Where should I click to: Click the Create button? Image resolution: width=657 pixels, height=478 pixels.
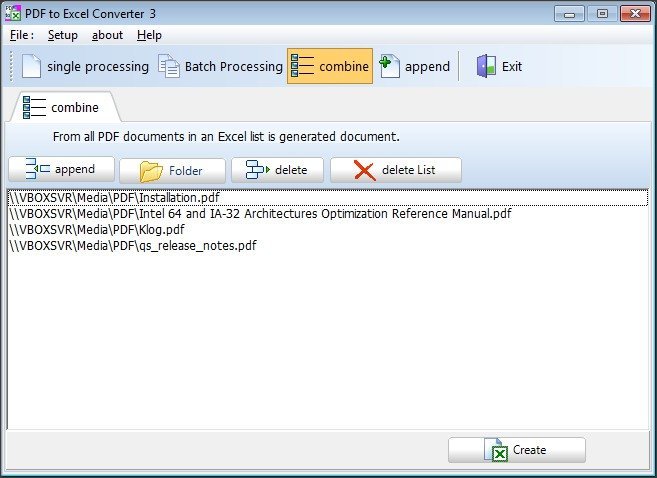coord(517,450)
